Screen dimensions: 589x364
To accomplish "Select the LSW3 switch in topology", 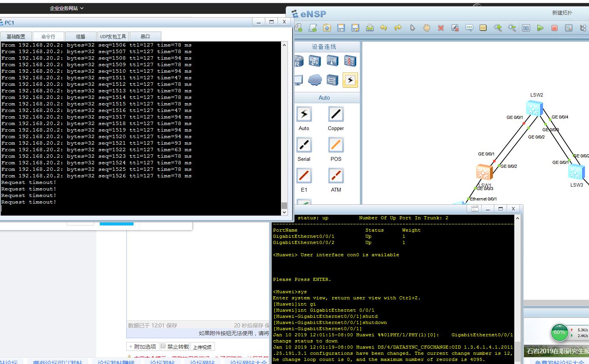I will pos(576,171).
